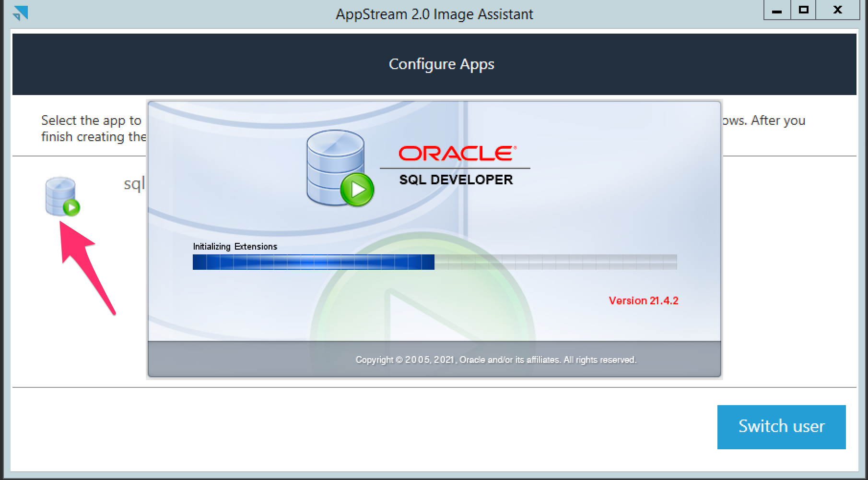Screen dimensions: 868x480
Task: Click the "Initializing Extensions" status text
Action: 235,246
